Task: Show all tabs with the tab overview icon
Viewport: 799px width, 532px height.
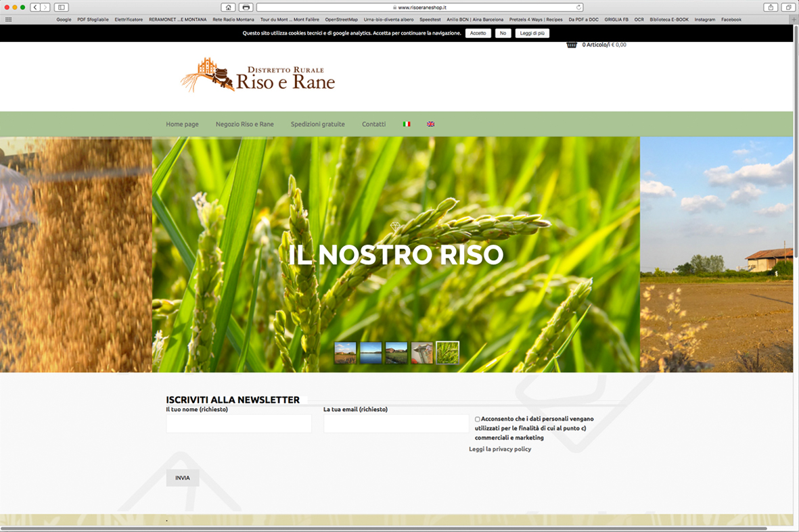Action: 788,7
